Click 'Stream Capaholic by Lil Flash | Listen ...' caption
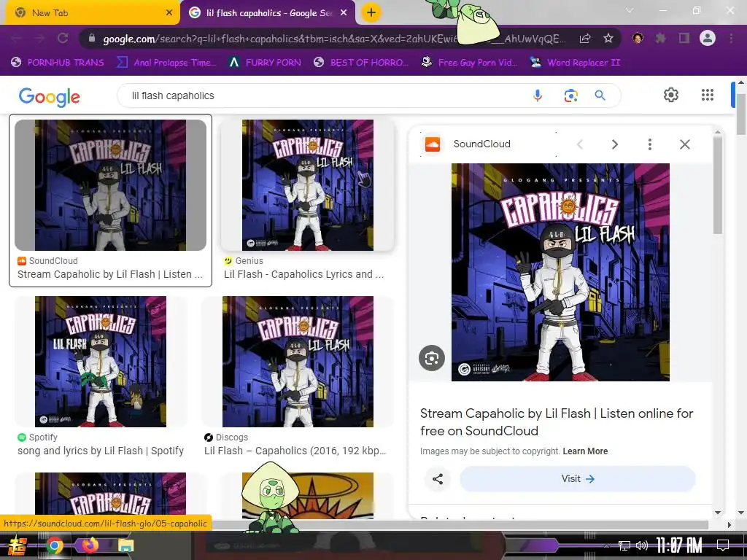The height and width of the screenshot is (560, 747). tap(110, 274)
